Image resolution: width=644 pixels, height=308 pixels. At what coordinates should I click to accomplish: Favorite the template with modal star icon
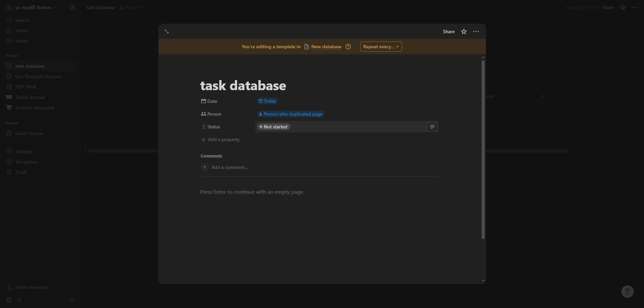464,32
